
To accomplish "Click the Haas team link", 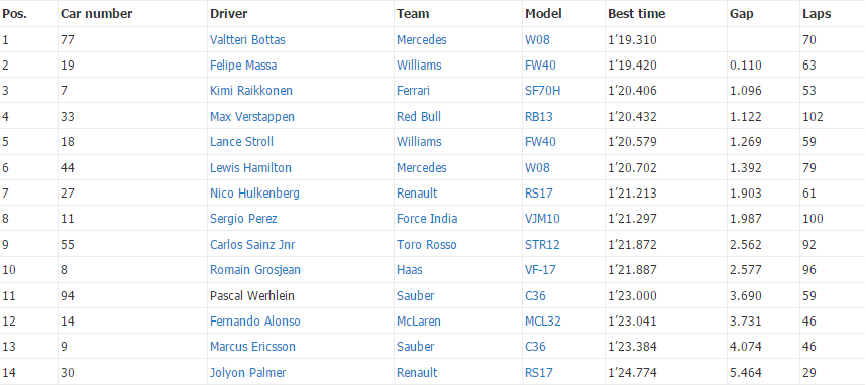I will [x=410, y=270].
